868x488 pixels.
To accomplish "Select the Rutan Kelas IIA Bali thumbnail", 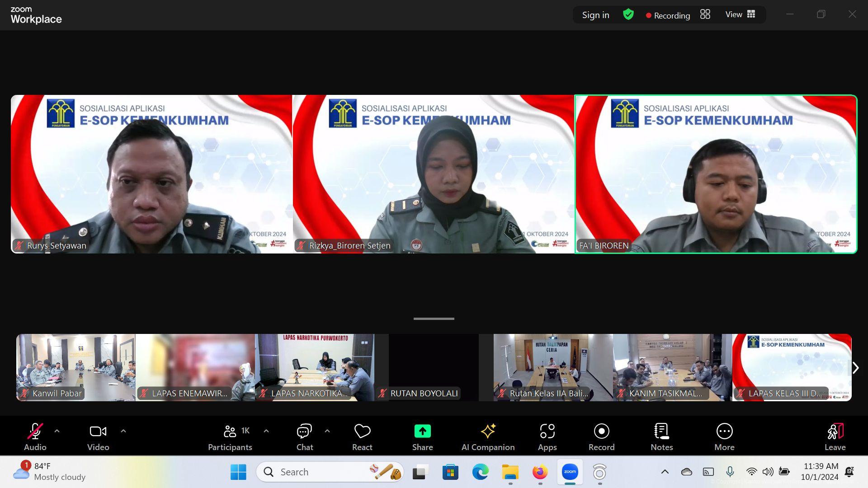I will pyautogui.click(x=553, y=367).
